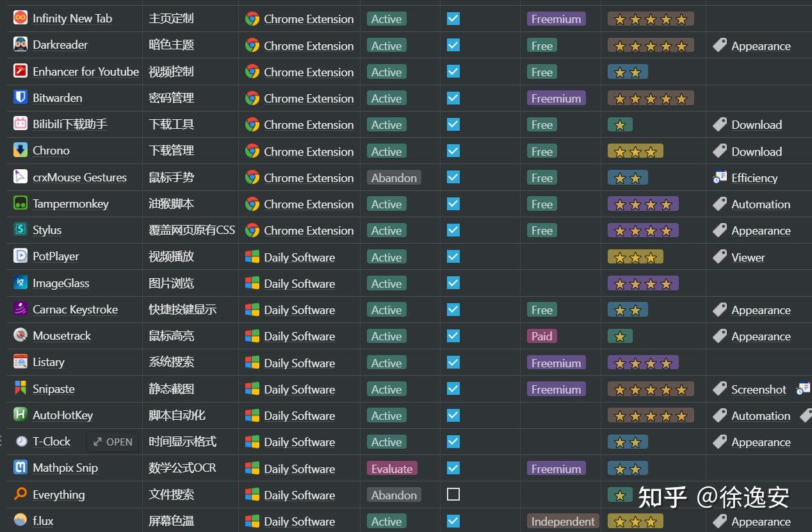Open the Evaluate status of Mathpix Snip

pyautogui.click(x=392, y=469)
